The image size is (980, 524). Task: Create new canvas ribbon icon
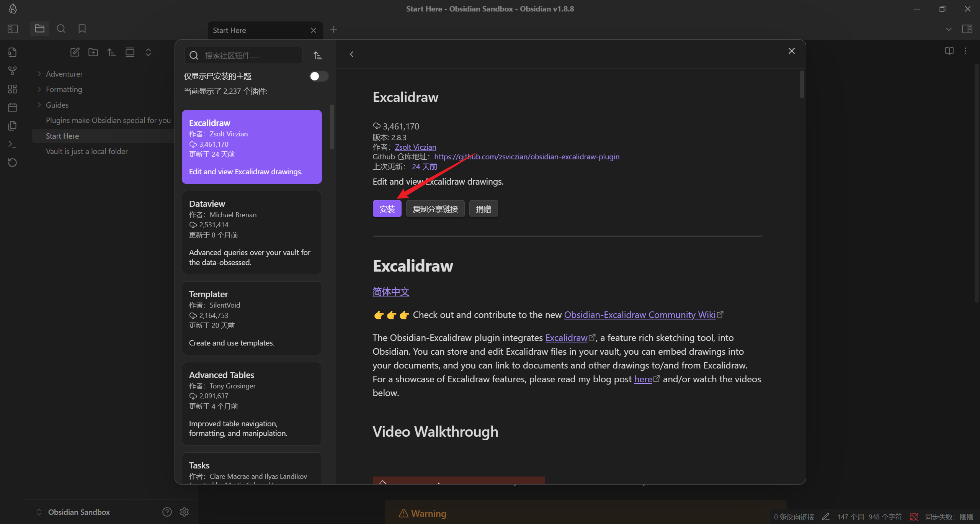click(x=12, y=89)
